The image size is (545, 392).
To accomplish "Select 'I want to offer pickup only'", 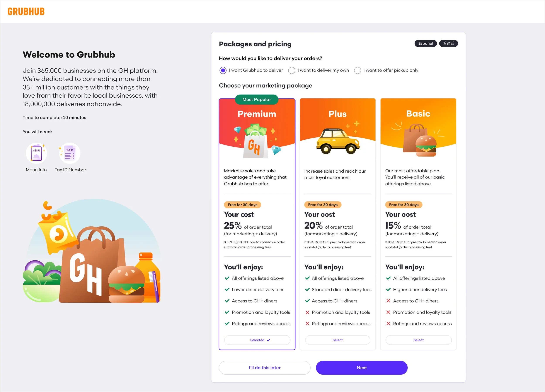I will [357, 70].
